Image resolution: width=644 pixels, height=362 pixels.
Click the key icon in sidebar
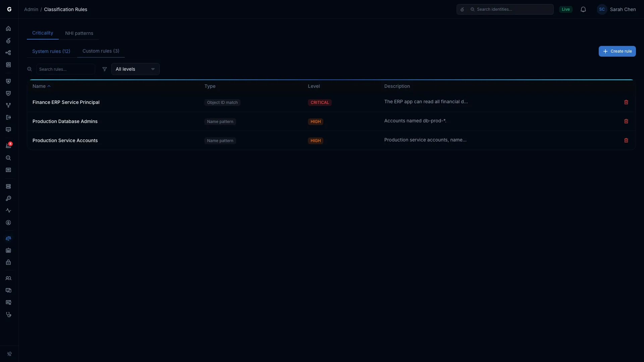coord(8,198)
